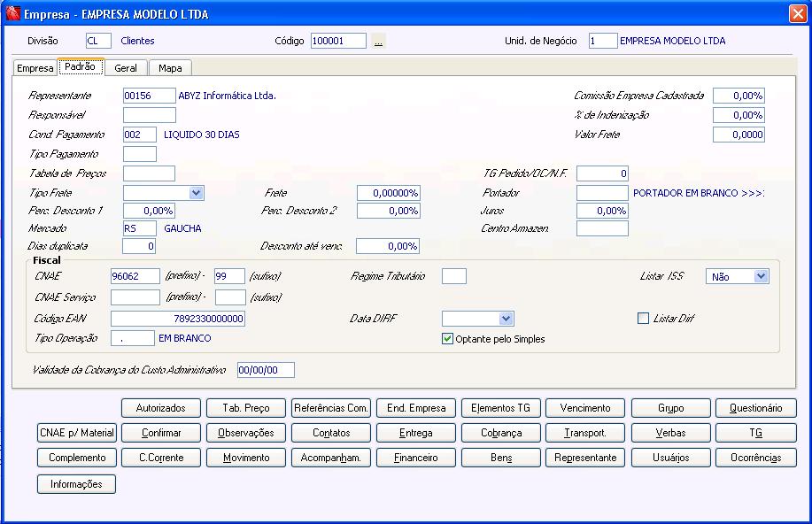Open the Verbas button
The width and height of the screenshot is (812, 524).
click(670, 433)
